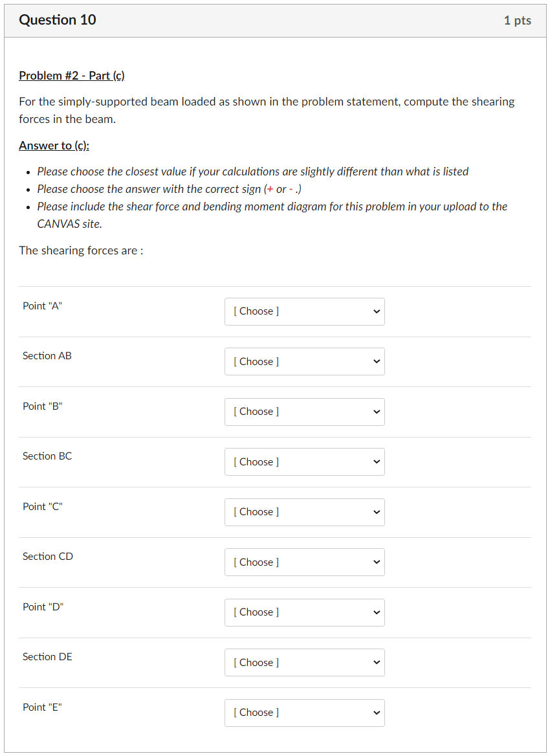Click the "Section BC" row label text

tap(47, 456)
